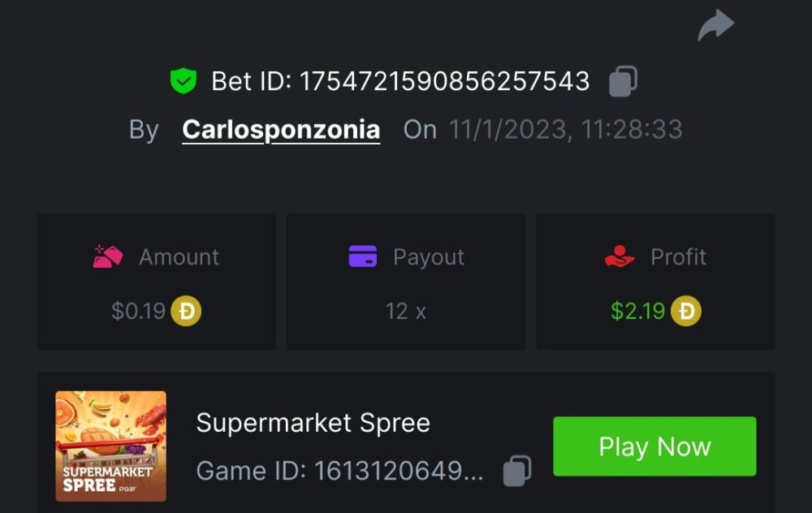Click the $2.19 profit value

point(638,311)
